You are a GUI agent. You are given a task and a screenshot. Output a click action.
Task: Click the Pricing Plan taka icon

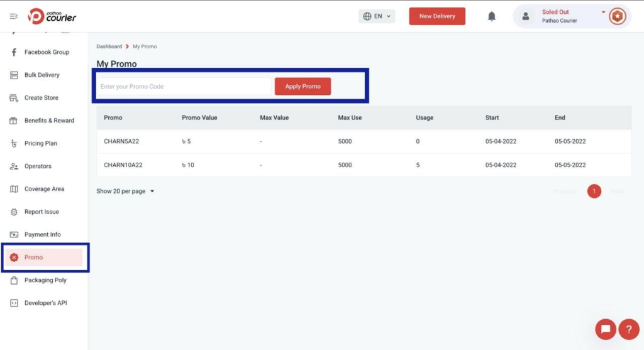point(14,143)
